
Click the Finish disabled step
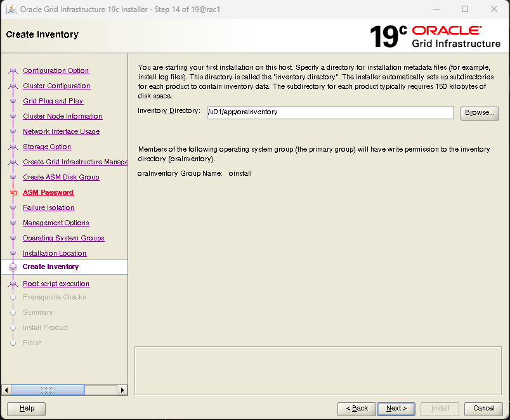pyautogui.click(x=32, y=343)
